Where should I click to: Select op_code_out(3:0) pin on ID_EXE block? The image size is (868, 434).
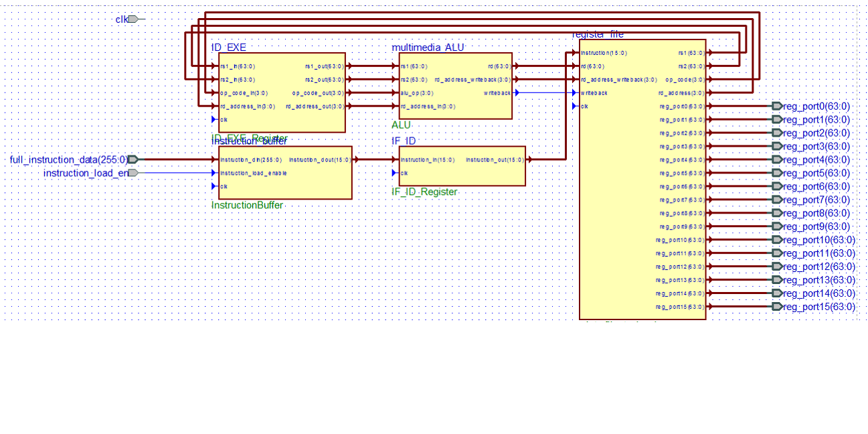pos(318,93)
